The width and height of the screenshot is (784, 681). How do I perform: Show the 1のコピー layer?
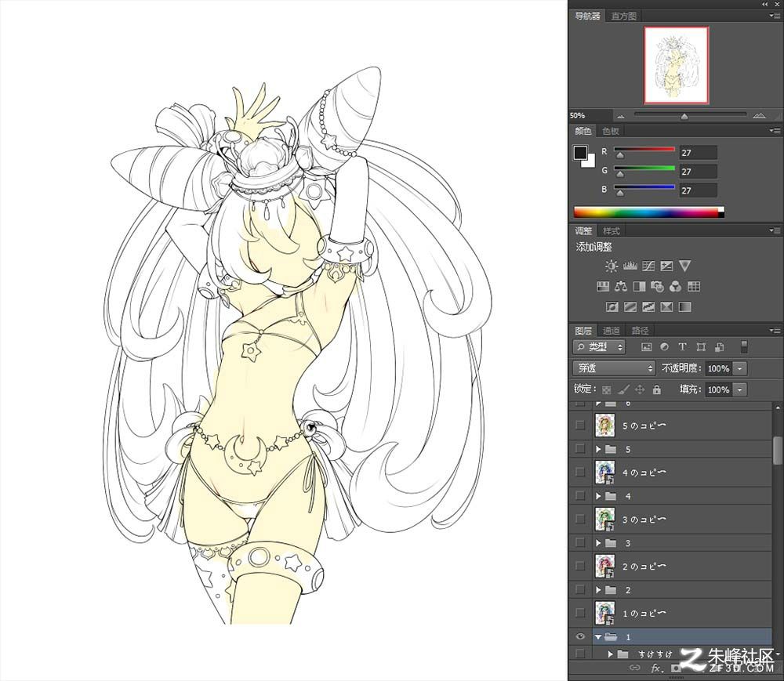580,613
